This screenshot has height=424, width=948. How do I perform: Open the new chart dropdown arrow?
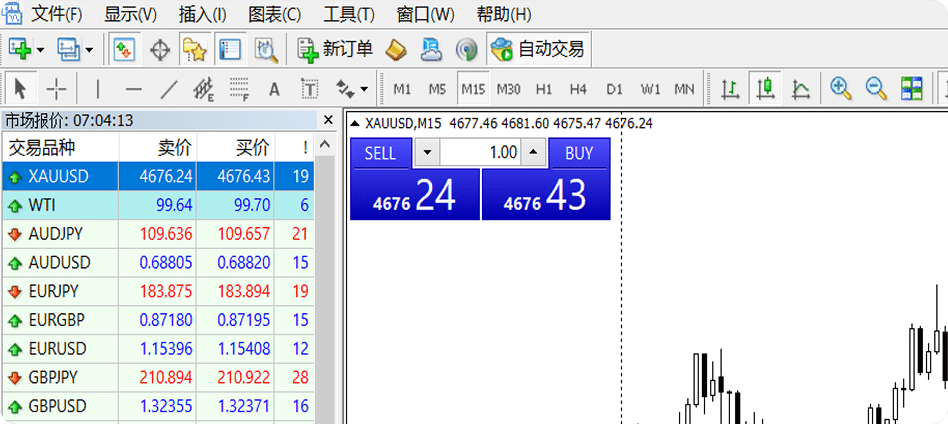pos(40,48)
